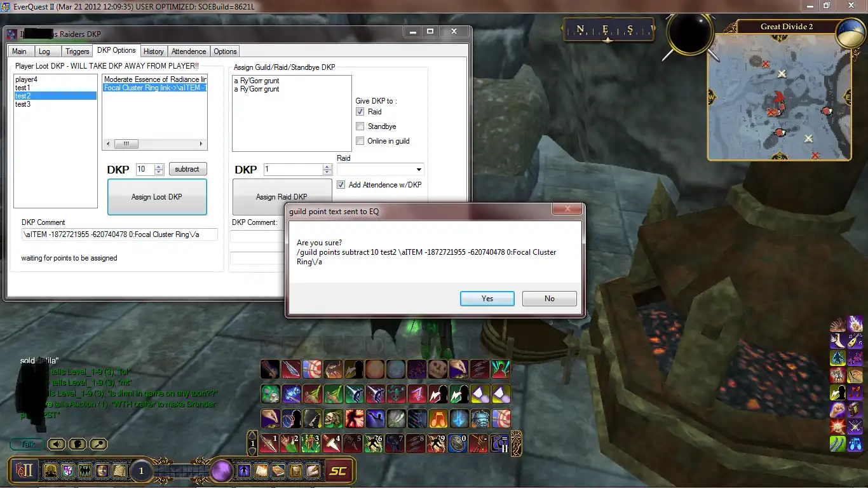Open the History tab
Viewport: 868px width, 488px height.
[153, 51]
